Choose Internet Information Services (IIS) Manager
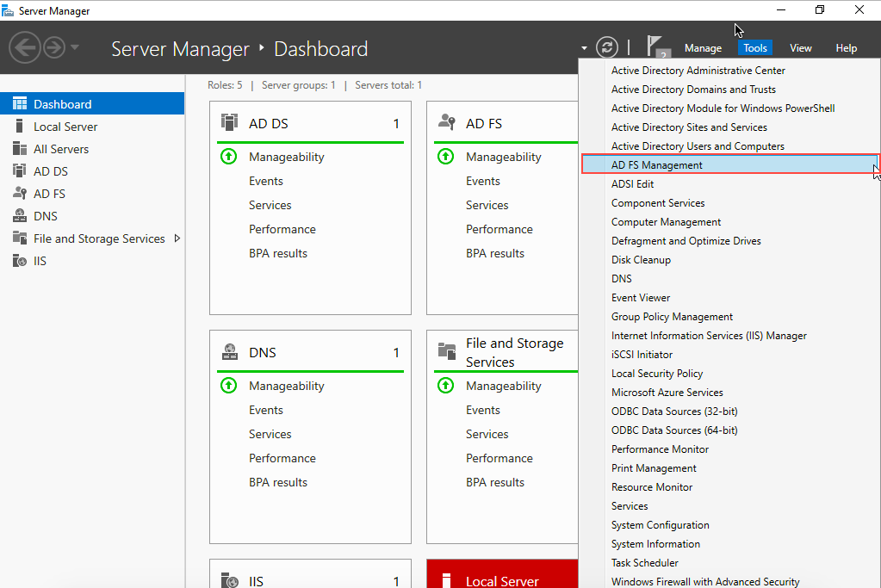881x588 pixels. 709,336
